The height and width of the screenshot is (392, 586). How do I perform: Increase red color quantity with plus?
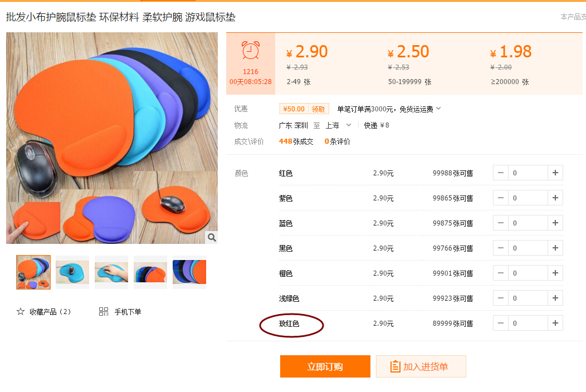(x=555, y=173)
